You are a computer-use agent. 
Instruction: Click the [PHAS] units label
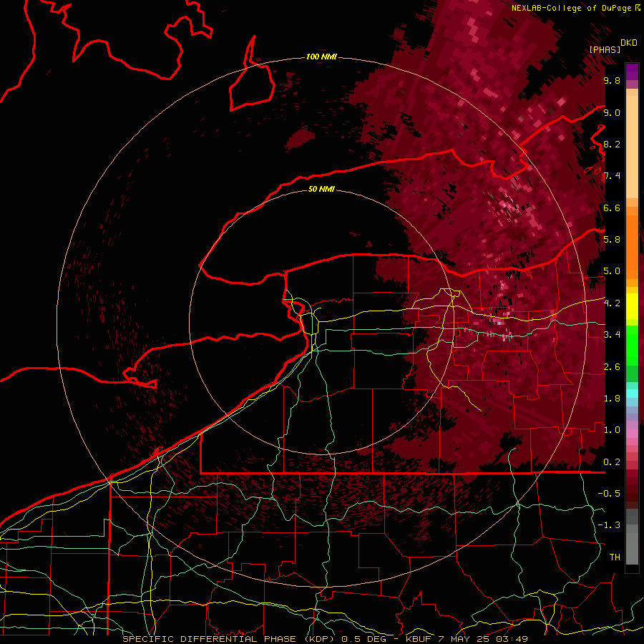[x=605, y=49]
